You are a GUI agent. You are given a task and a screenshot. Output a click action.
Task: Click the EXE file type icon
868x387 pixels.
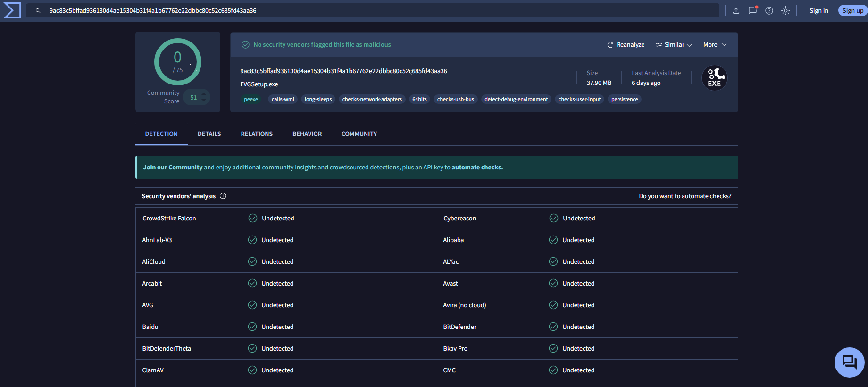point(715,78)
